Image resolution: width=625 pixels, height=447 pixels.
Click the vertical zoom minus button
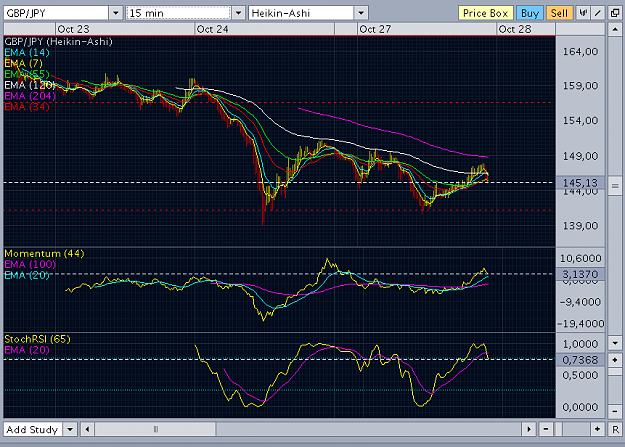(615, 411)
